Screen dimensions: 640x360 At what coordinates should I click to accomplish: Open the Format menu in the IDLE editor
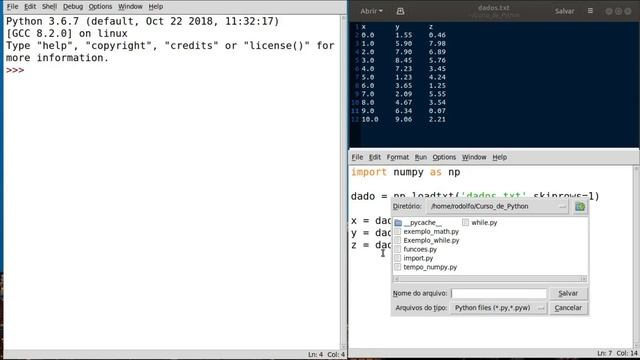[x=398, y=157]
